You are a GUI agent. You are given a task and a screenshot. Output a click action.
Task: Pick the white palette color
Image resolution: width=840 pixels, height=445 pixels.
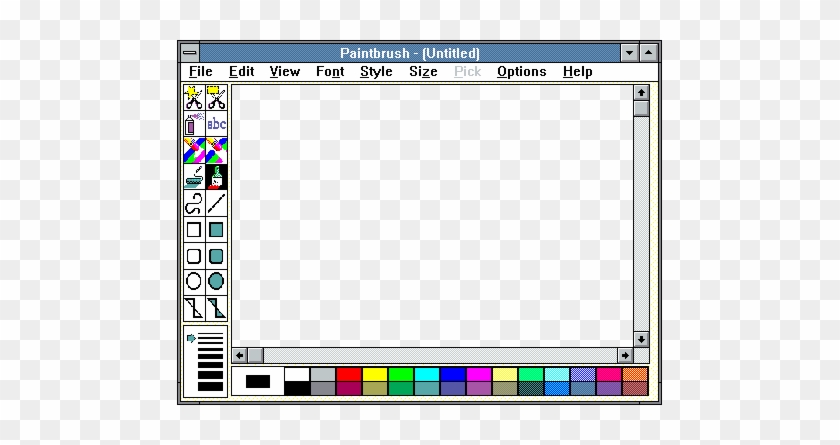coord(297,374)
